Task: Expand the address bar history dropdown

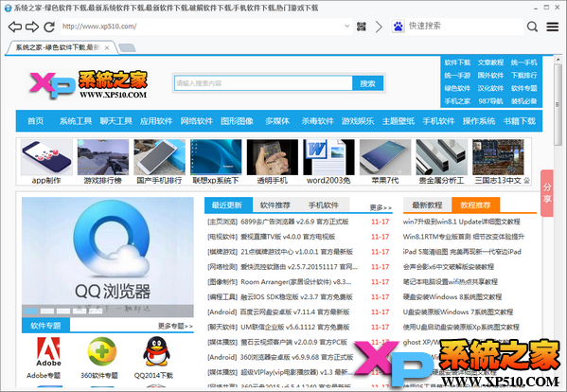Action: coord(346,26)
